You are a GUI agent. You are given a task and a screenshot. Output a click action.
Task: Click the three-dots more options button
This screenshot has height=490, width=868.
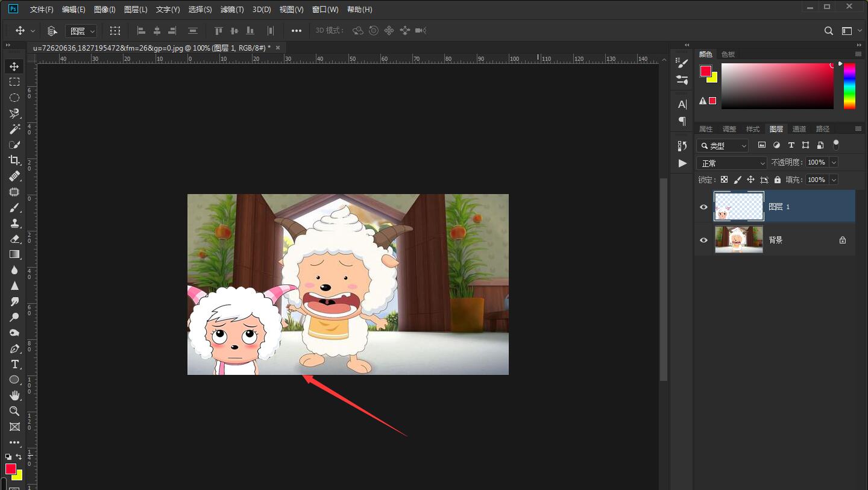297,31
